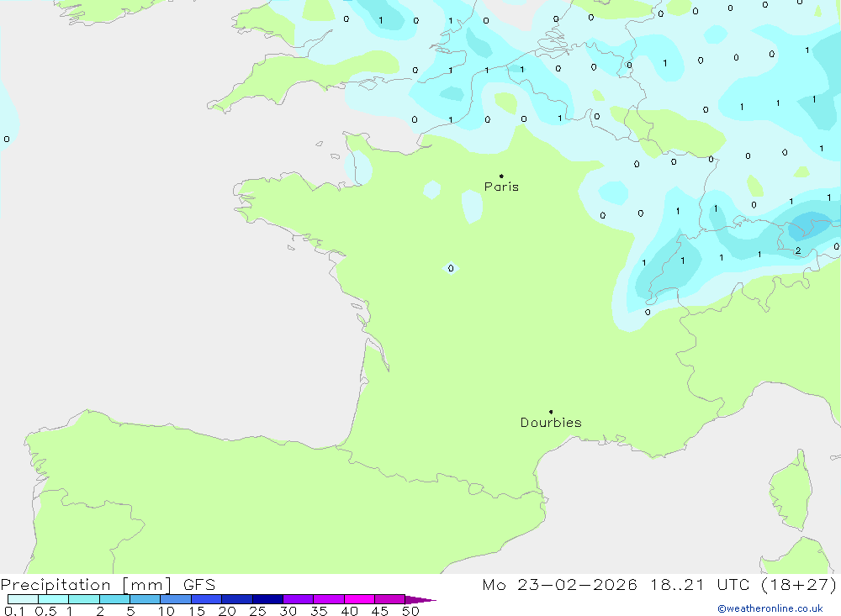Select the black dot marking Dourbies
Image resolution: width=841 pixels, height=616 pixels.
(x=551, y=412)
